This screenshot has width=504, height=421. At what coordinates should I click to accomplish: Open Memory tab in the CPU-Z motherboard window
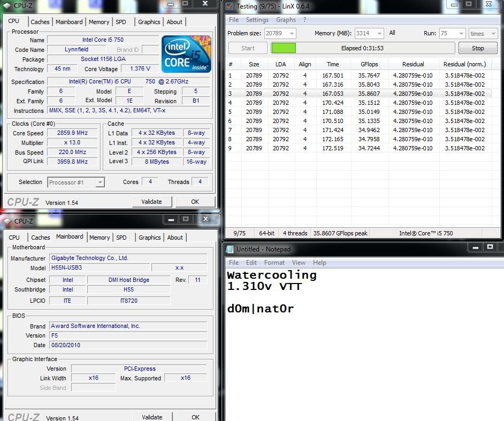point(100,238)
